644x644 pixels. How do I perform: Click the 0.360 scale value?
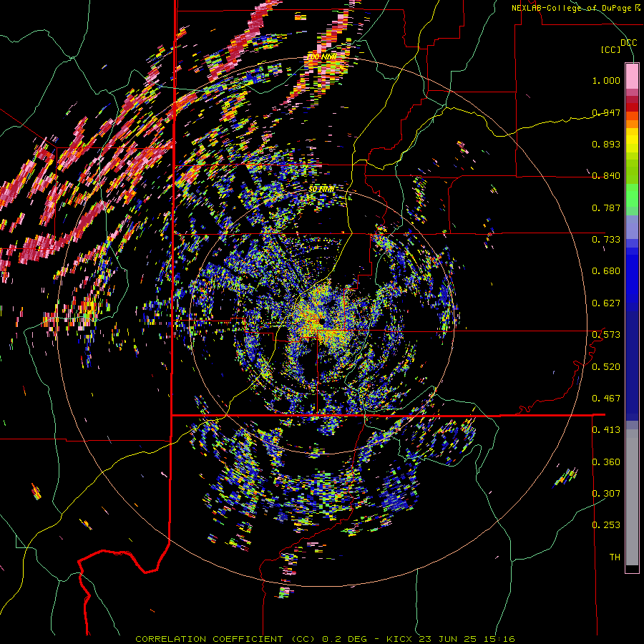tap(606, 462)
